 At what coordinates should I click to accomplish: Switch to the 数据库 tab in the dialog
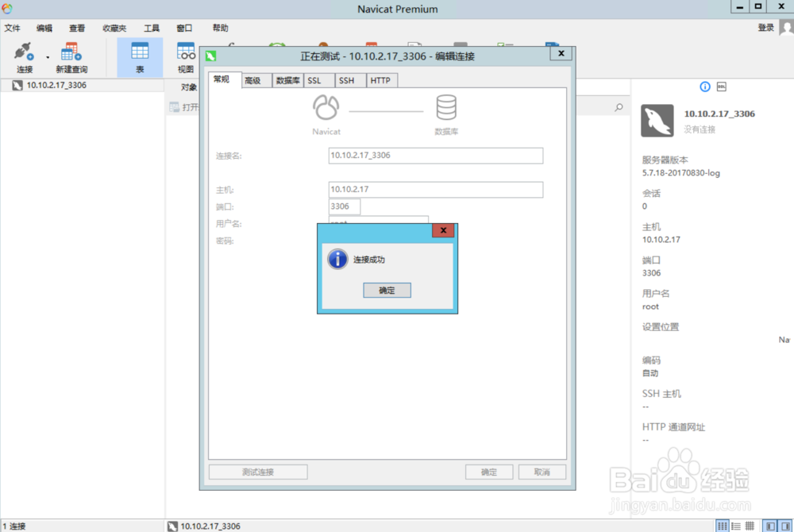pyautogui.click(x=287, y=80)
